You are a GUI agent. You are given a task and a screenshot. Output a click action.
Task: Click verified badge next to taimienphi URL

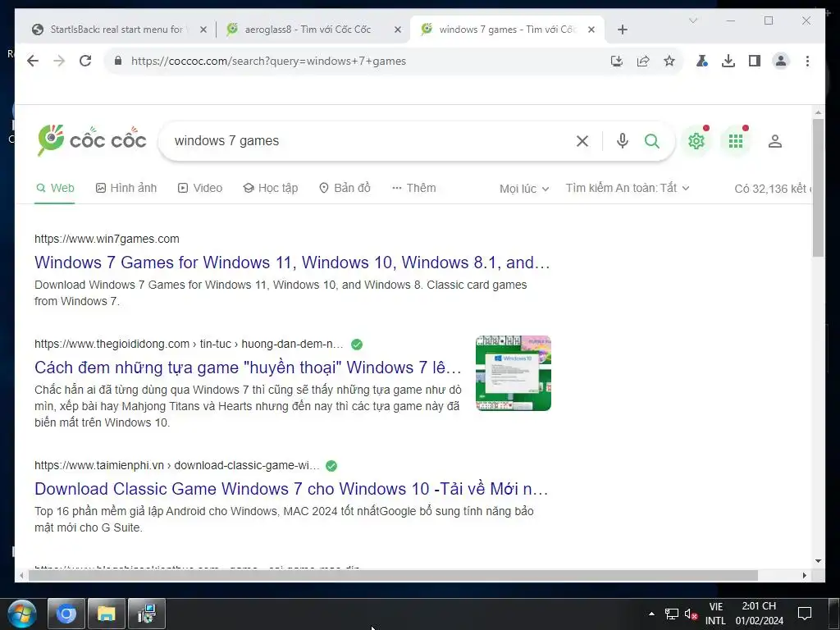pos(331,466)
